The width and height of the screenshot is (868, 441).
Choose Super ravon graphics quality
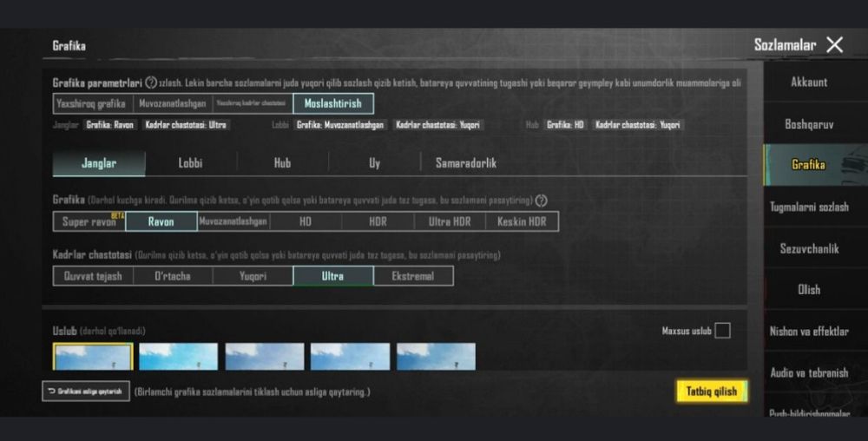coord(89,221)
